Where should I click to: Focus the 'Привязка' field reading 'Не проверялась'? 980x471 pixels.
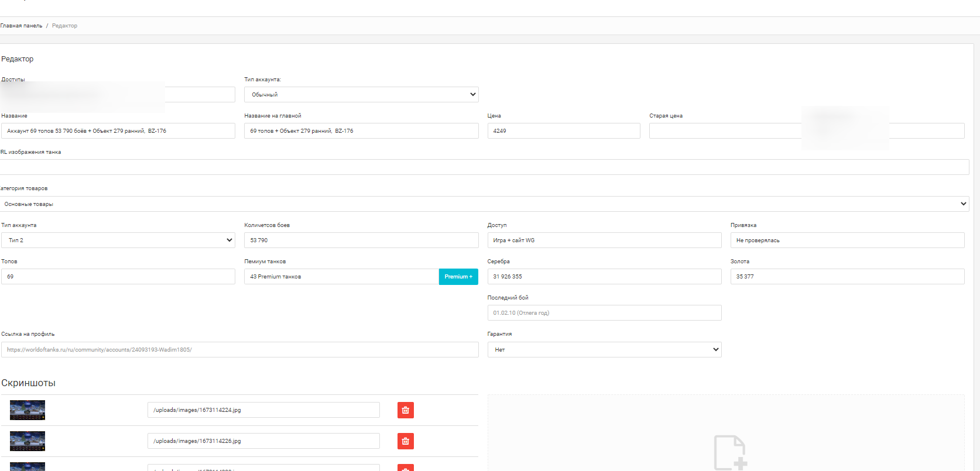click(x=847, y=240)
